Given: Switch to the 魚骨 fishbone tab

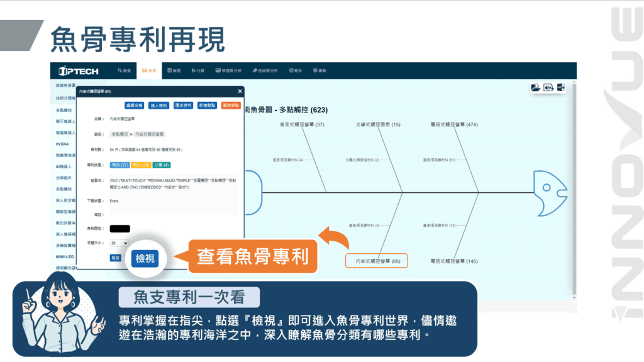Looking at the screenshot, I should point(149,71).
